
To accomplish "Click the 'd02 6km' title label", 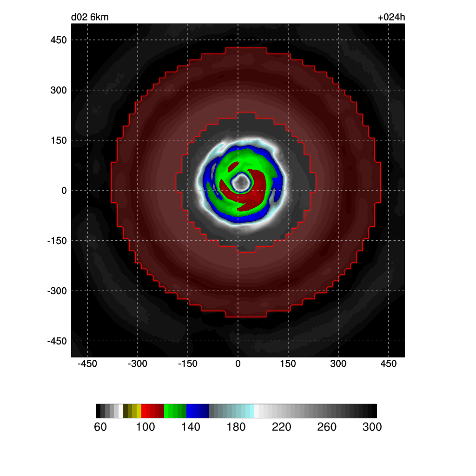I will 90,17.
